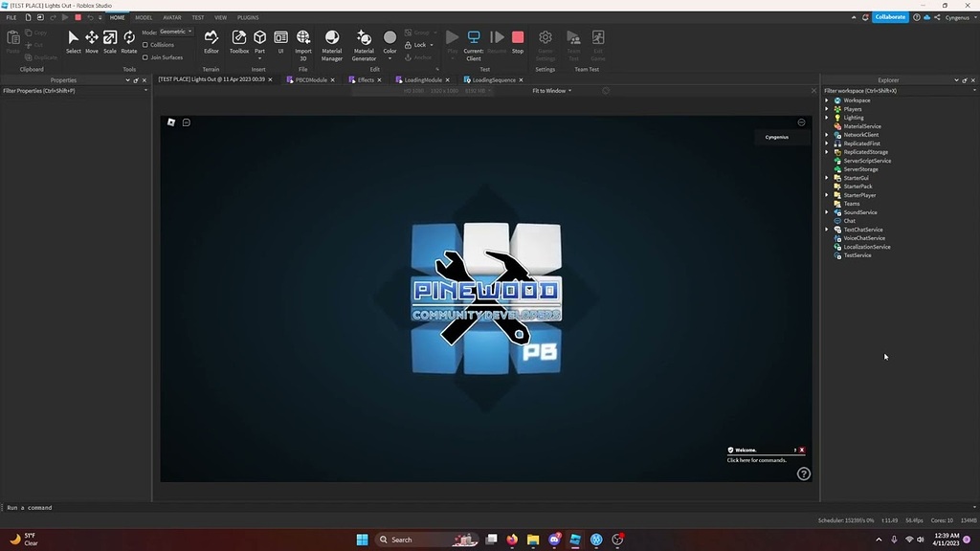Screen dimensions: 980x551
Task: Switch to the MODEL ribbon tab
Action: tap(144, 16)
